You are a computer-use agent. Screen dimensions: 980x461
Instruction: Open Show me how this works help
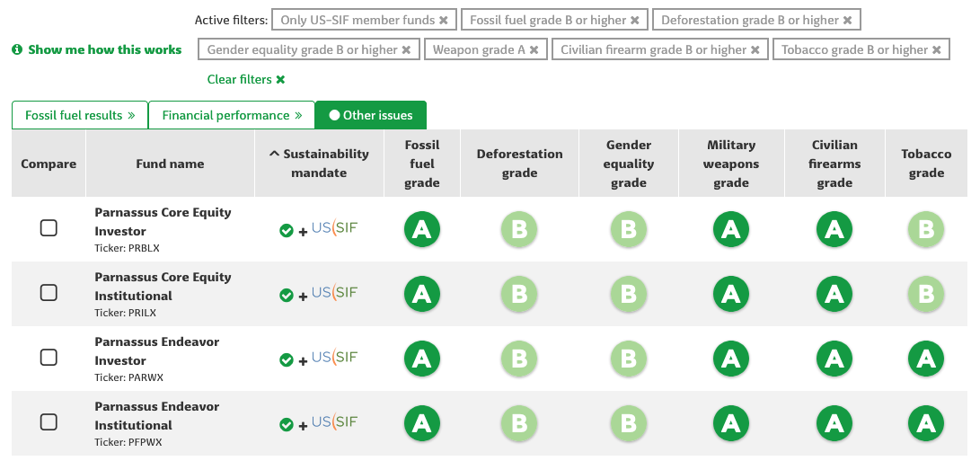97,49
